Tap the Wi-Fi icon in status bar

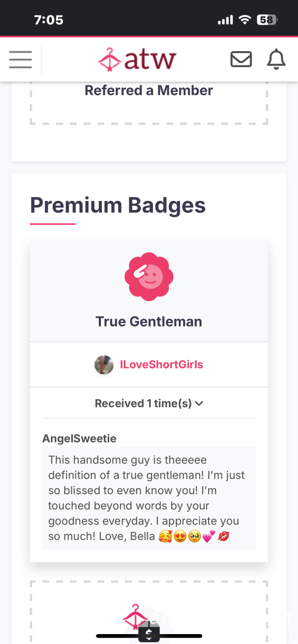click(244, 20)
